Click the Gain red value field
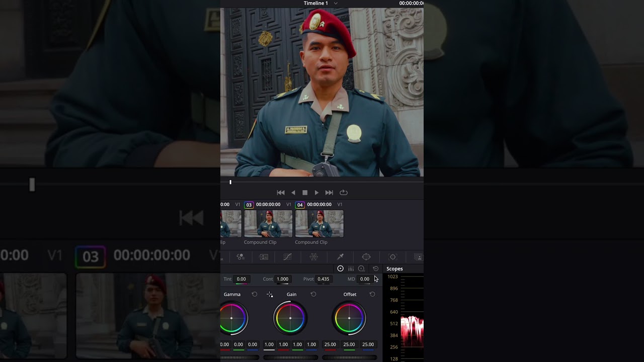Viewport: 644px width, 362px height. tap(283, 345)
